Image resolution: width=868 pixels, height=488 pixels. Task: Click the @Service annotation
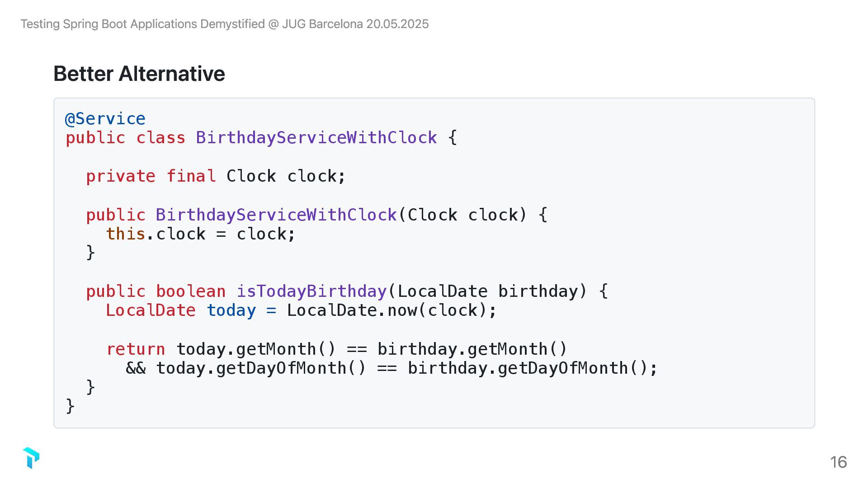pyautogui.click(x=105, y=119)
